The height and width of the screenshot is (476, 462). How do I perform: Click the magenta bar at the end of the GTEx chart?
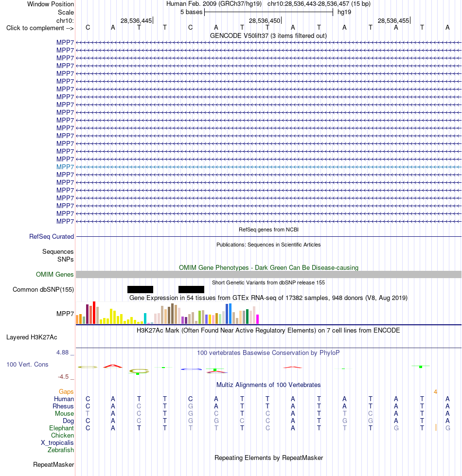coord(257,319)
